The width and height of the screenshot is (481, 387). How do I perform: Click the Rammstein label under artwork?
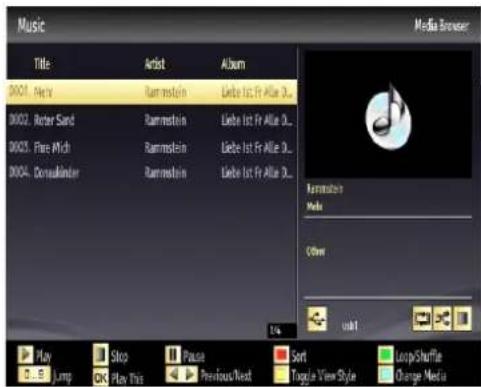(324, 189)
